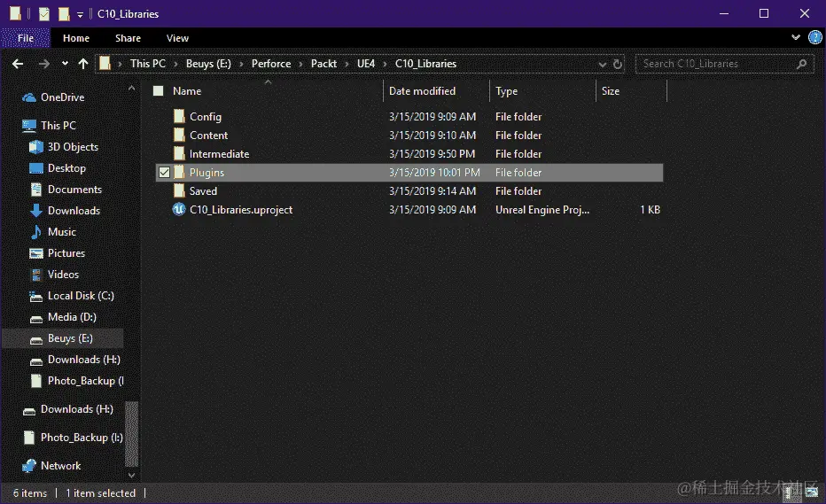
Task: Click the Up one level arrow
Action: pos(83,64)
